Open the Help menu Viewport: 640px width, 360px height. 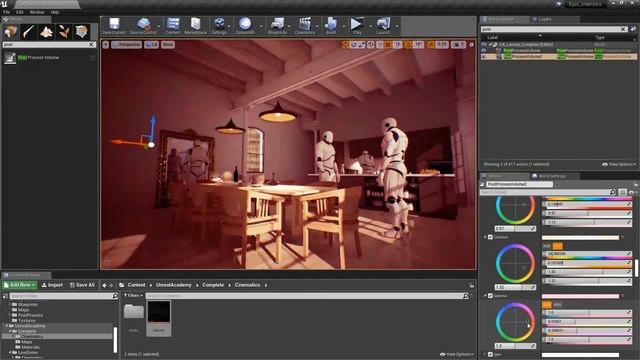[55, 12]
